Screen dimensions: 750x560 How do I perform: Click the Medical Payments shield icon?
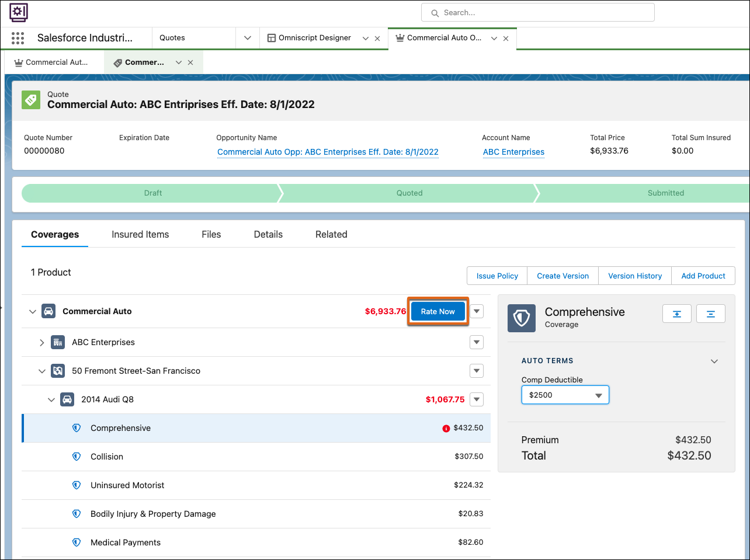tap(77, 542)
